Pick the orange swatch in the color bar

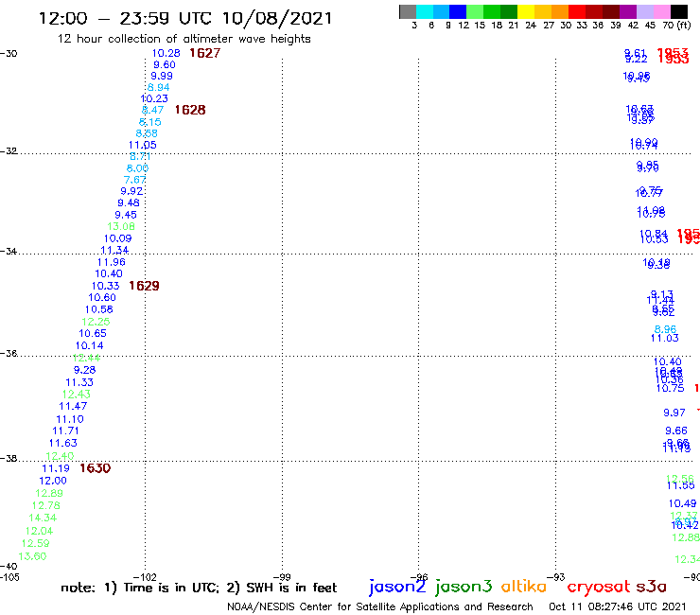tap(560, 11)
